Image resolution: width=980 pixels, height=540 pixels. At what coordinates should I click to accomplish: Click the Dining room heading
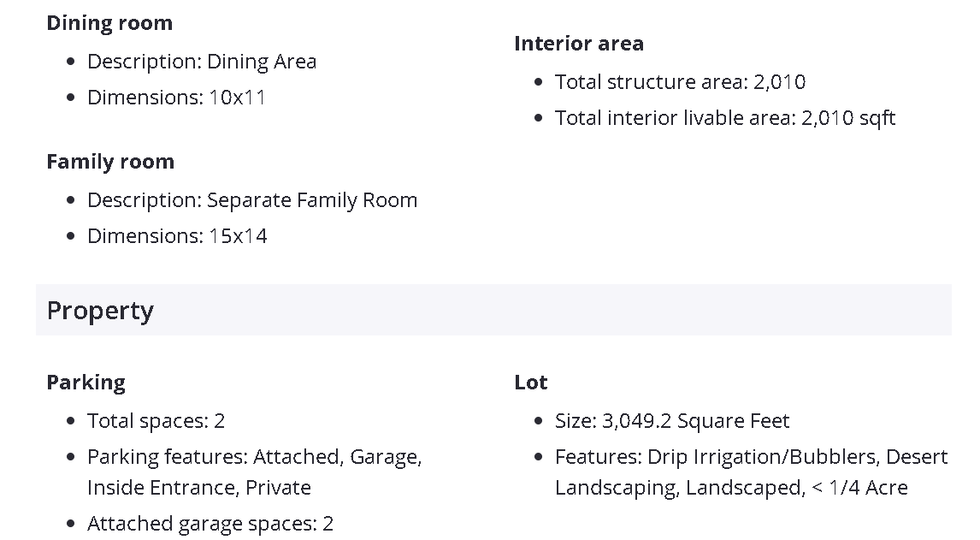click(109, 23)
